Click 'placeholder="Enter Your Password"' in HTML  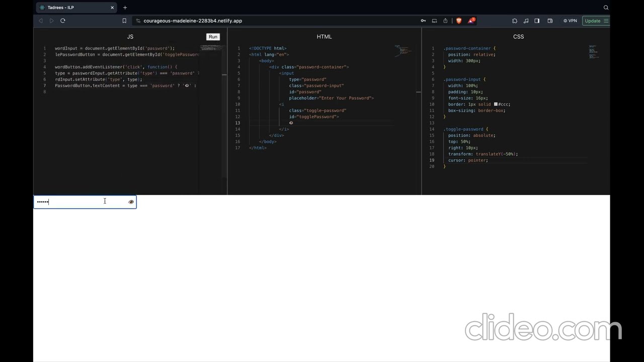click(331, 98)
